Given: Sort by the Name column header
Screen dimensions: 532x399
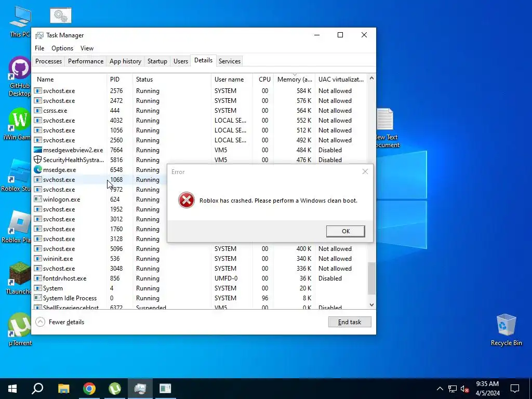Looking at the screenshot, I should point(70,79).
